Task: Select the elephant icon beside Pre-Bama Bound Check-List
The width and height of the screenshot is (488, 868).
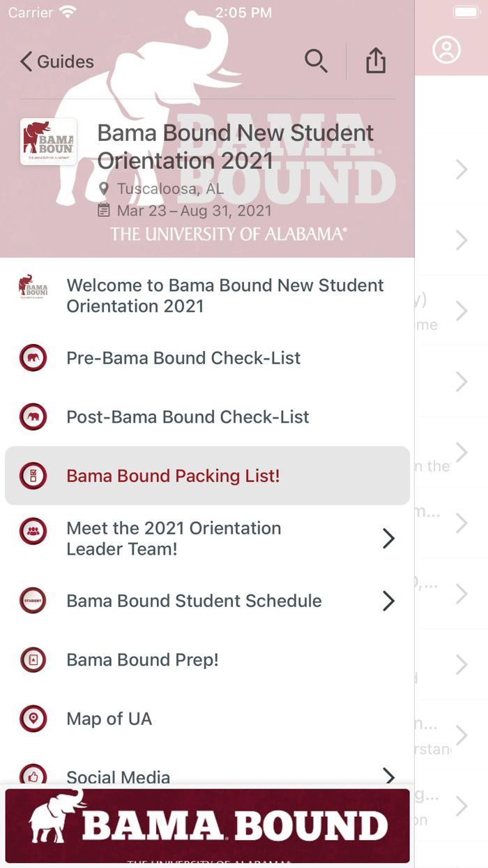Action: click(33, 358)
